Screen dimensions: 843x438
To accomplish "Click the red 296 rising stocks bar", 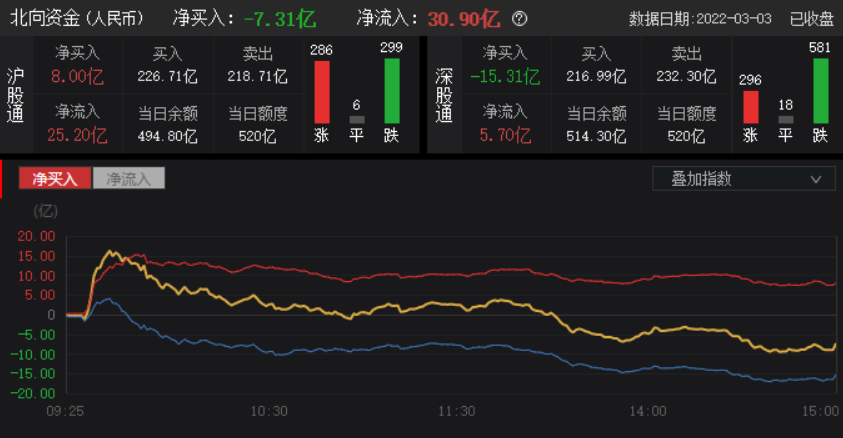I will 751,107.
